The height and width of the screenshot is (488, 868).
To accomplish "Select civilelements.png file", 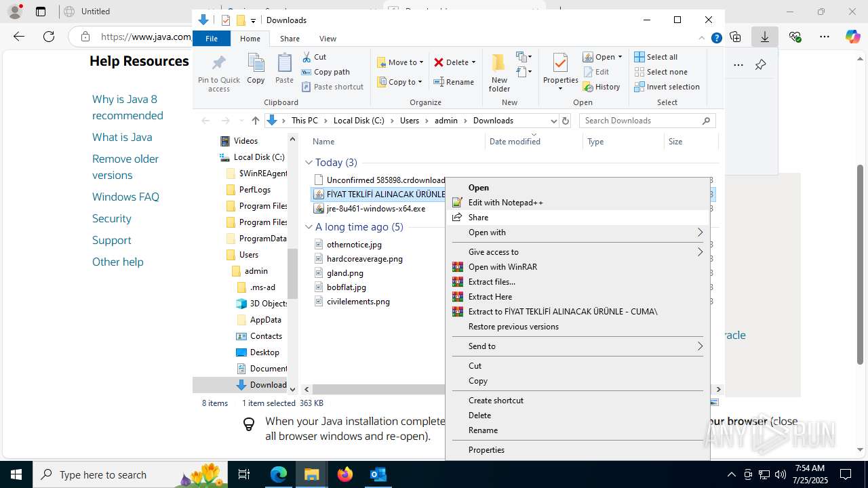I will (358, 302).
